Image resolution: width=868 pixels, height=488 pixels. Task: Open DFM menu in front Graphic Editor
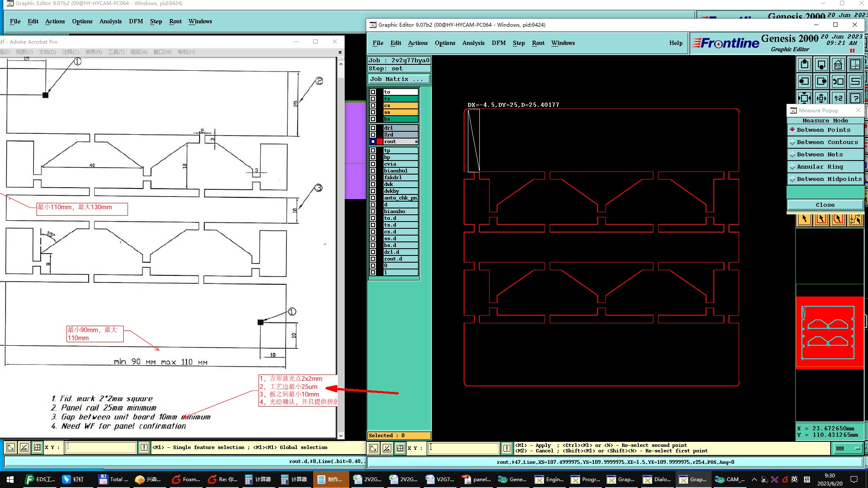498,43
